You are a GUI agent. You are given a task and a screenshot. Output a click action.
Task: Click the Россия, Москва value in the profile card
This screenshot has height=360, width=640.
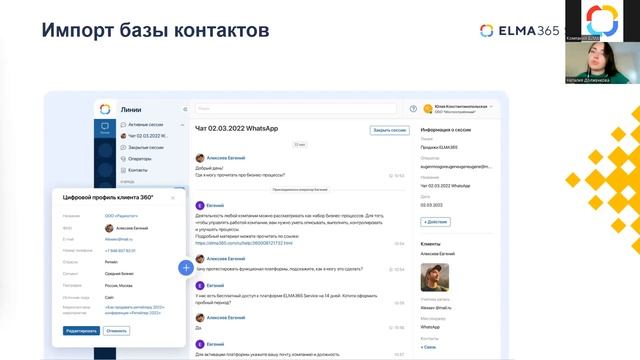118,286
